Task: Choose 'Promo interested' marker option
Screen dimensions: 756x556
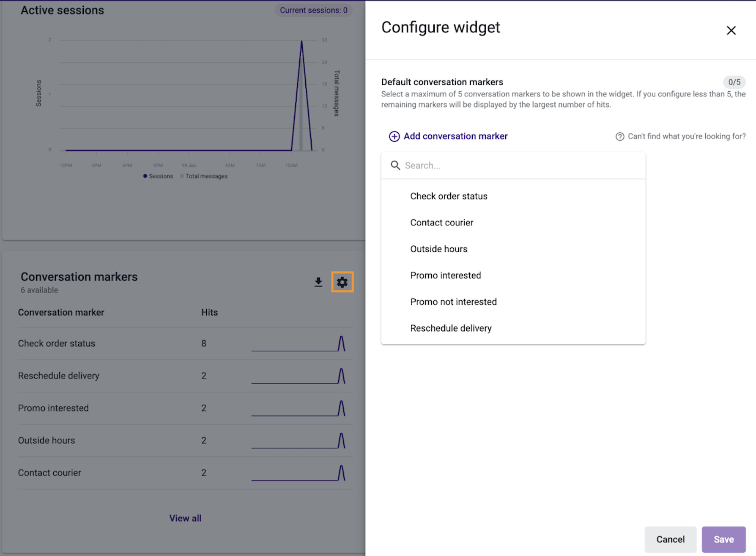Action: pos(445,275)
